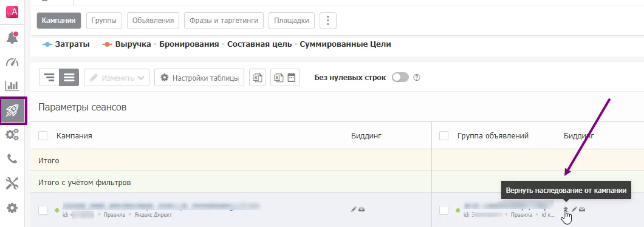The image size is (644, 227).
Task: Export table to Excel file
Action: pyautogui.click(x=257, y=78)
